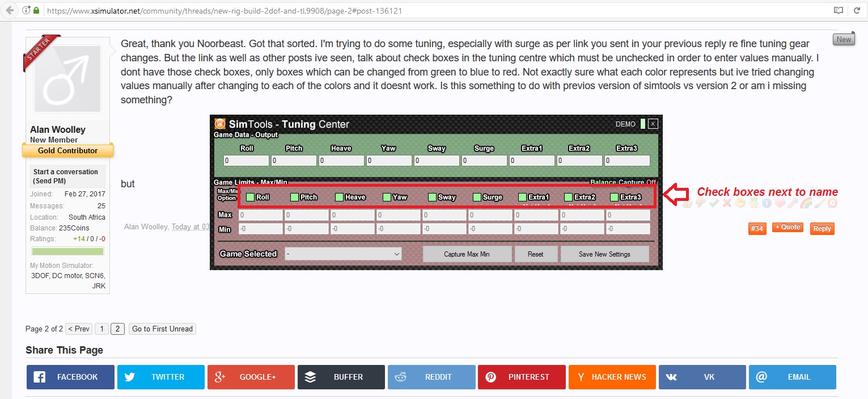This screenshot has width=868, height=399.
Task: Rate the post with the star medal icon
Action: point(753,203)
